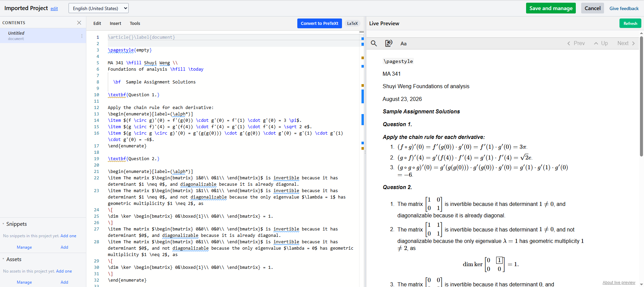Click 'Question 2.' heading in preview

coord(397,187)
